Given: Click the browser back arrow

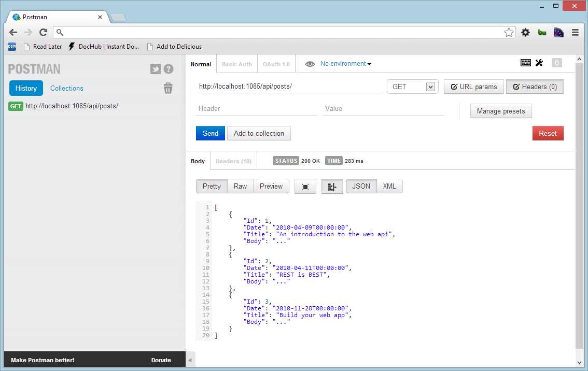Looking at the screenshot, I should (13, 32).
